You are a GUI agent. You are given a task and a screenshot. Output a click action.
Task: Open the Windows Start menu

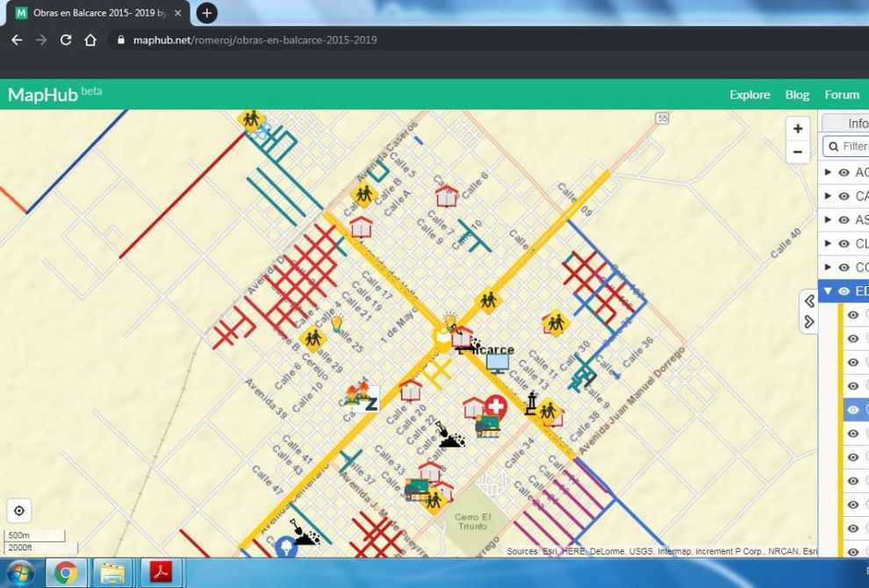coord(20,573)
